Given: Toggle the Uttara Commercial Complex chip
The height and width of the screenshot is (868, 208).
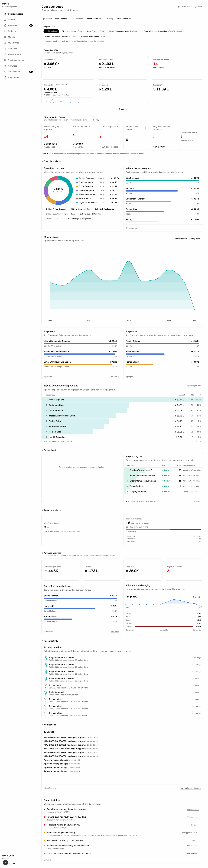Looking at the screenshot, I should (x=61, y=37).
